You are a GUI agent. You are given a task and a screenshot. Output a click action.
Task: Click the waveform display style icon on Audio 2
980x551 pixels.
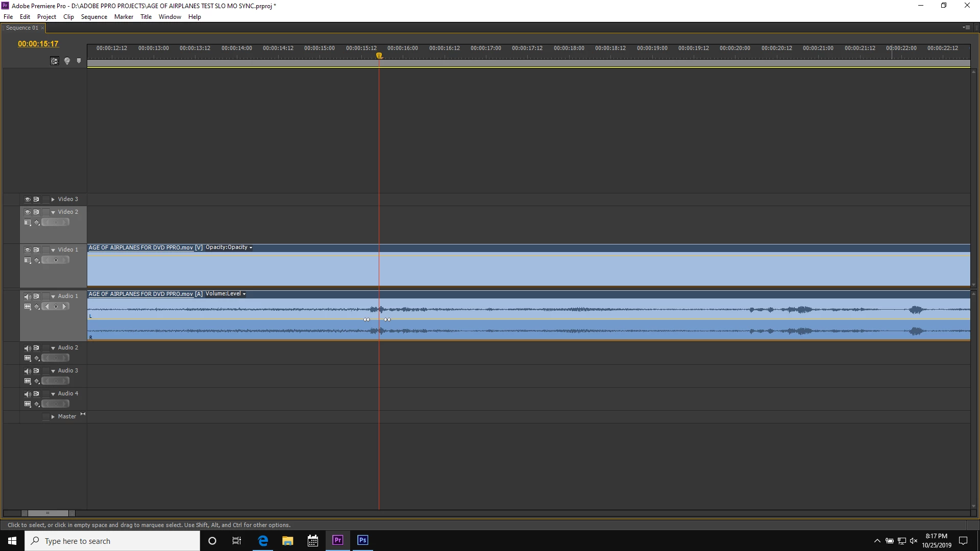(28, 358)
